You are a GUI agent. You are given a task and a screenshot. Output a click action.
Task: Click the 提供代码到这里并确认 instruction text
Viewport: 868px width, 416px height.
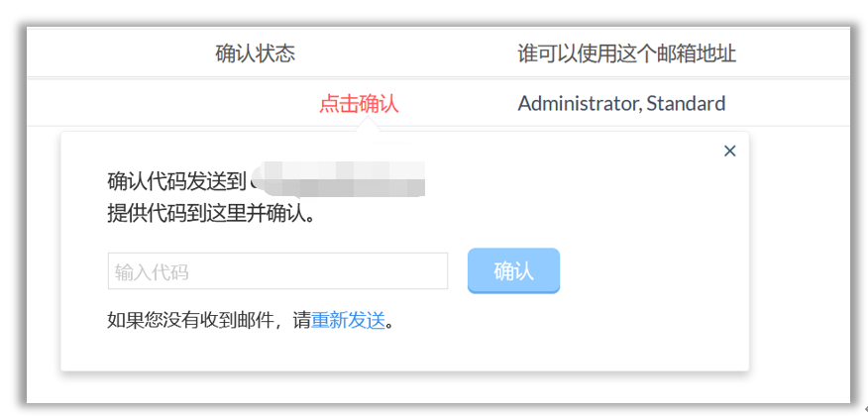pyautogui.click(x=210, y=212)
